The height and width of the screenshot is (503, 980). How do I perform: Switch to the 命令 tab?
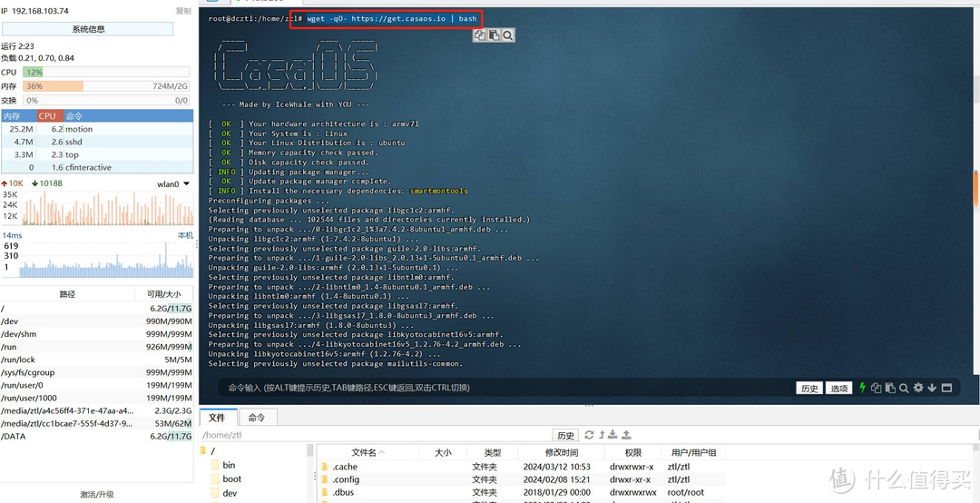[x=257, y=418]
